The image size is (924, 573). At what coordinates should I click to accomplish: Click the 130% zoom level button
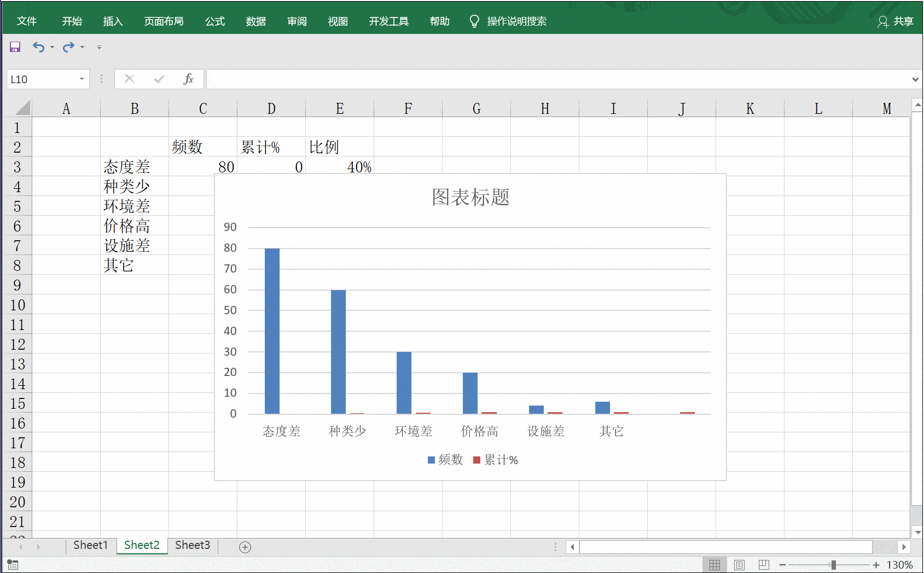899,565
